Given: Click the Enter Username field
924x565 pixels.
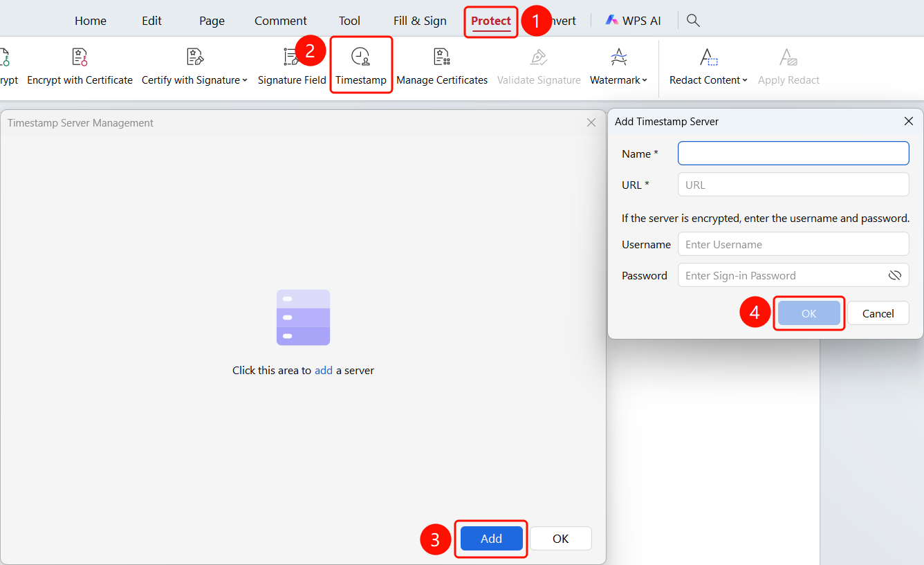Looking at the screenshot, I should [793, 244].
